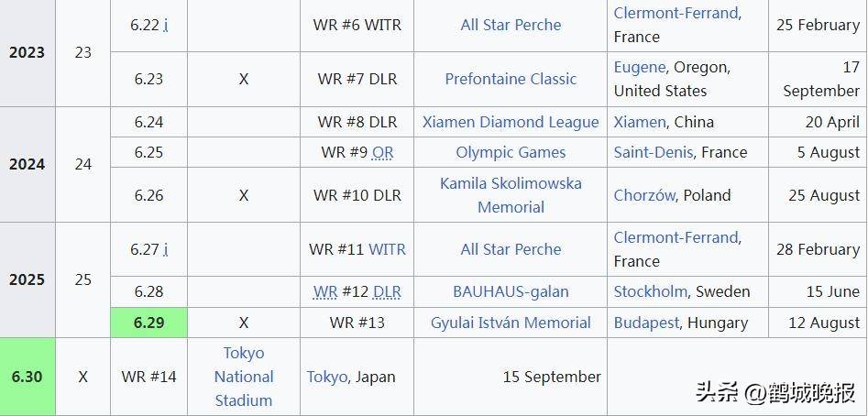Image resolution: width=868 pixels, height=416 pixels.
Task: Select the DLR abbreviation beside WR #12
Action: (x=387, y=291)
